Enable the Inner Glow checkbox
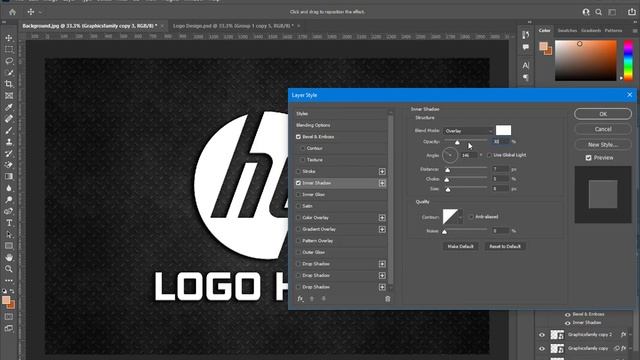The width and height of the screenshot is (640, 360). [x=298, y=195]
